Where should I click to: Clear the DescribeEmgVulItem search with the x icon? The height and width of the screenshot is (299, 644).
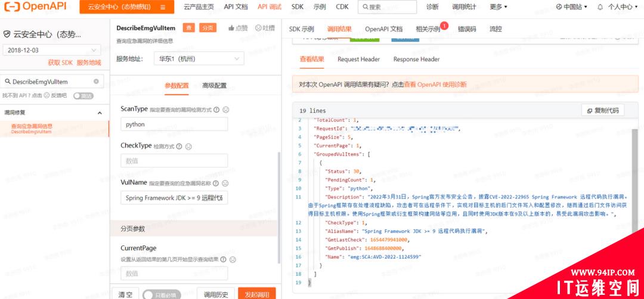pyautogui.click(x=96, y=81)
